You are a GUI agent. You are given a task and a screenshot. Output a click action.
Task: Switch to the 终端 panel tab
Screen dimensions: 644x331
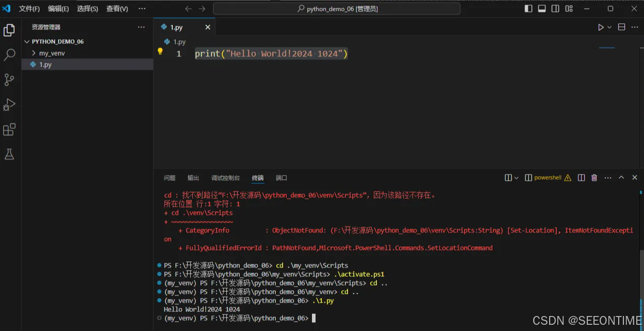pos(258,178)
